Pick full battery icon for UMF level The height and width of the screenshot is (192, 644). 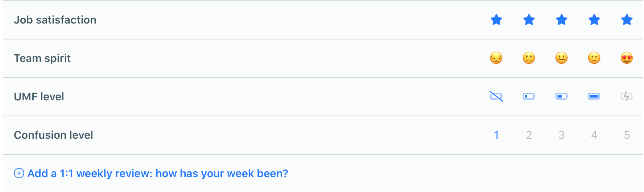click(x=594, y=96)
